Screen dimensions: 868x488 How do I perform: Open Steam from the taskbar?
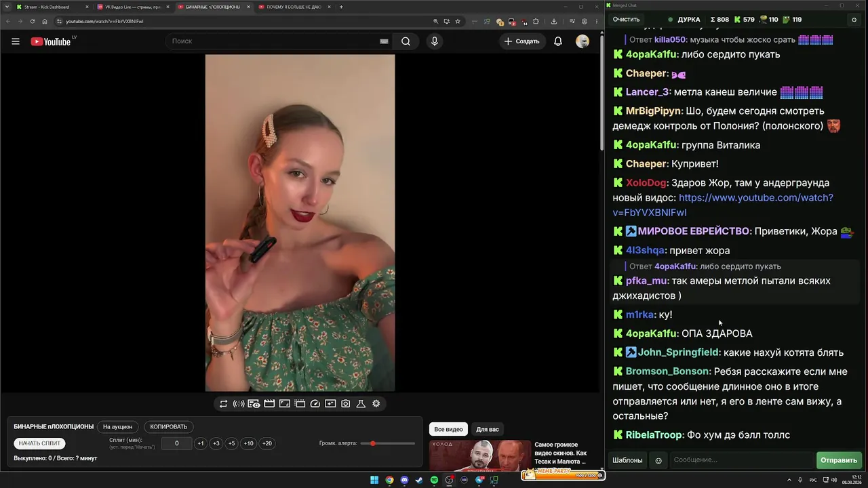419,481
